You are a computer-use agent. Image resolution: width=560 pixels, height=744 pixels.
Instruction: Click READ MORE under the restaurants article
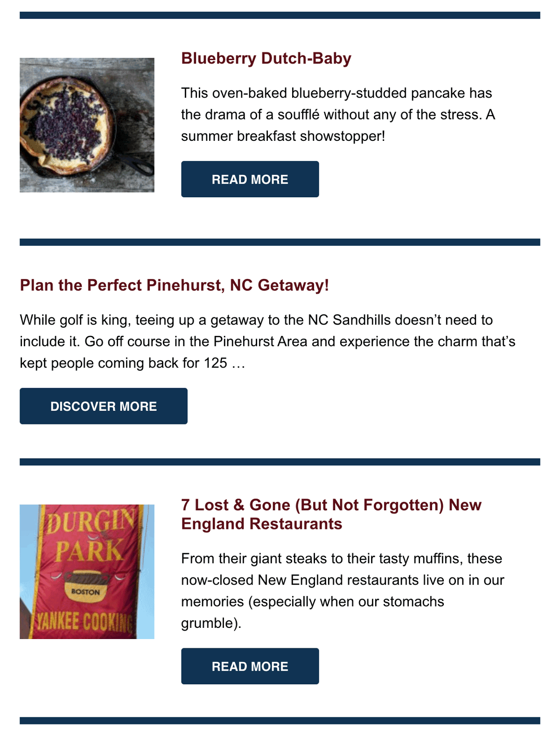pyautogui.click(x=250, y=666)
